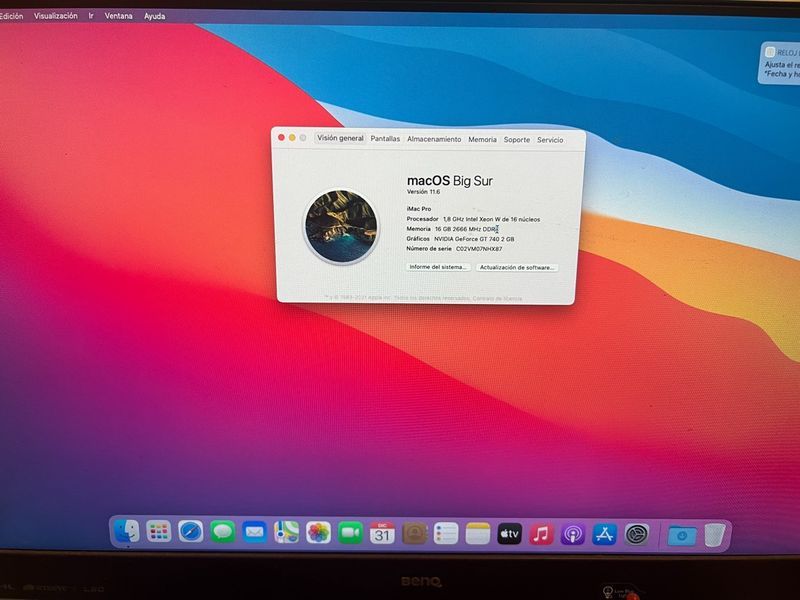Open the Contacts app in Dock

(414, 534)
